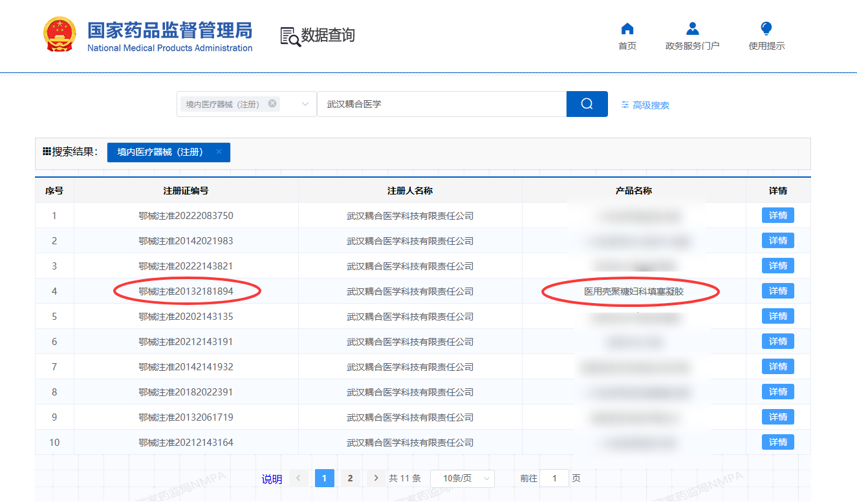Select the 境内医疗器械（注册） results tab
Viewport: 857px width, 504px height.
pyautogui.click(x=160, y=152)
